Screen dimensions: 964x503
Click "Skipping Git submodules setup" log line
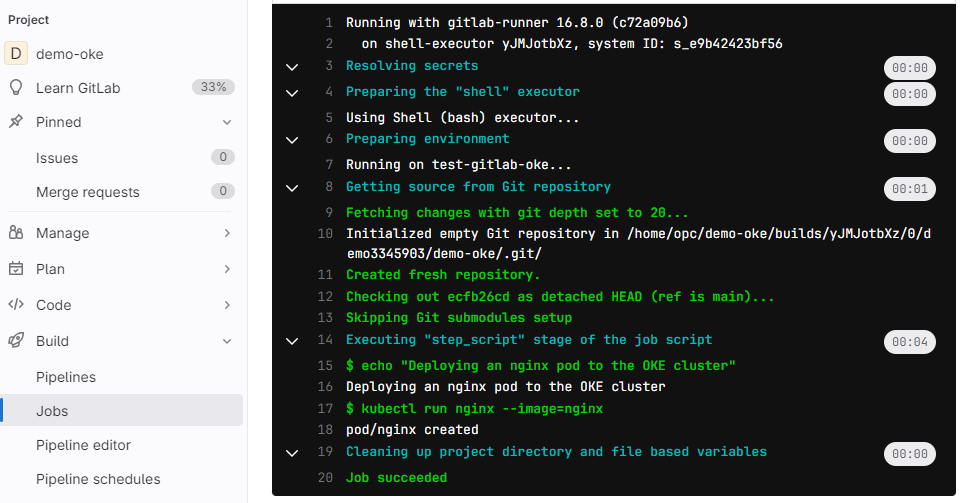459,317
